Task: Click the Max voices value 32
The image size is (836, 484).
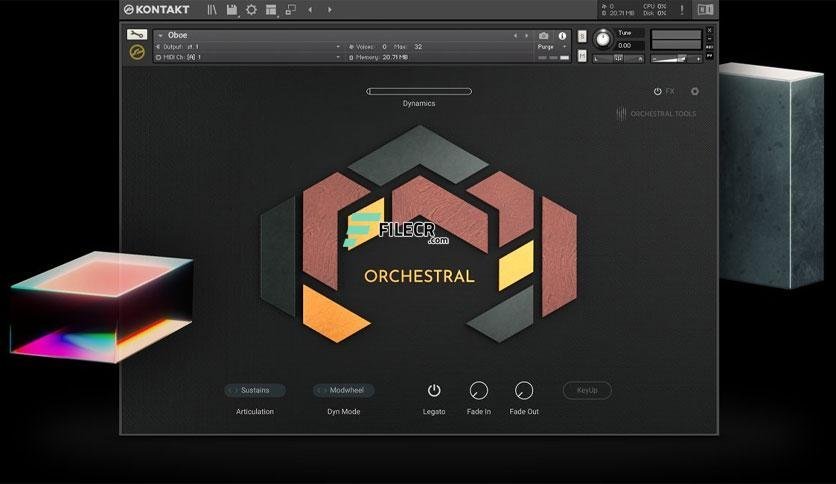Action: click(418, 47)
